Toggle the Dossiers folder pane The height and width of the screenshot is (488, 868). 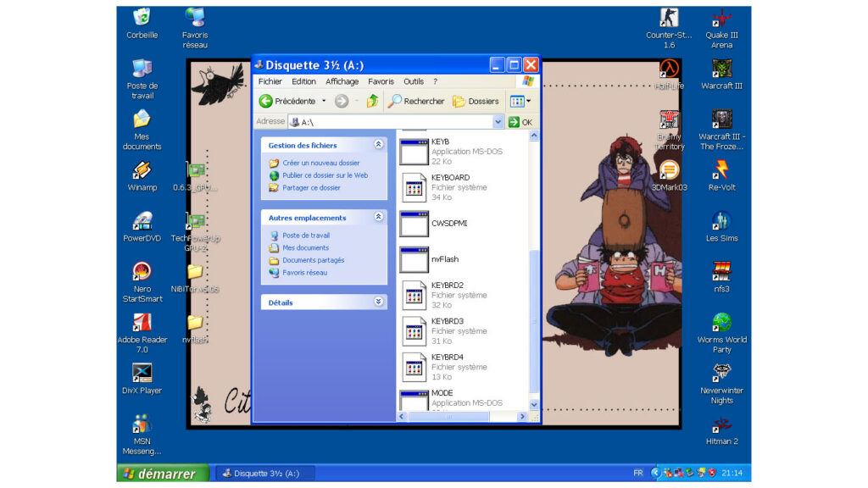coord(476,101)
